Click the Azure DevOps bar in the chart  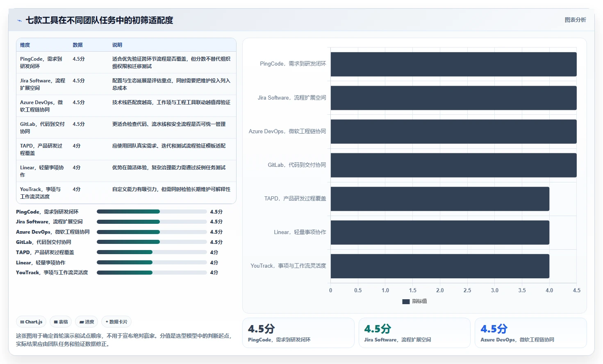[453, 132]
